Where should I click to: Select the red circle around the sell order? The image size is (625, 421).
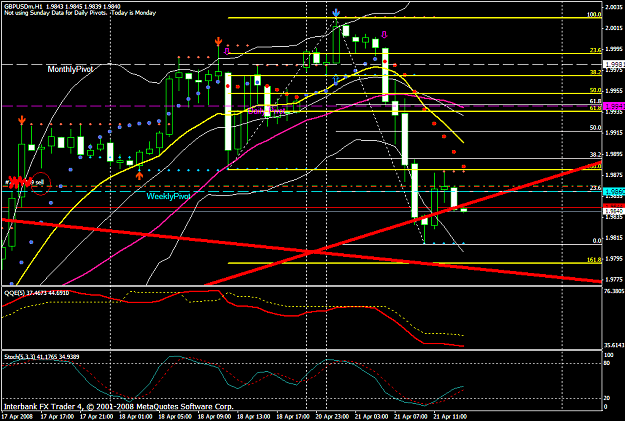41,183
